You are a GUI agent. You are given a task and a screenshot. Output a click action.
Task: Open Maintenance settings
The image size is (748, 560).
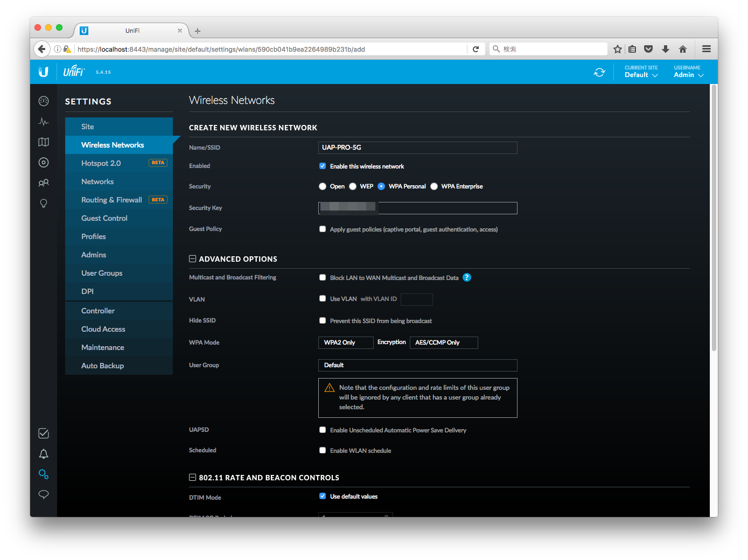[x=119, y=347]
